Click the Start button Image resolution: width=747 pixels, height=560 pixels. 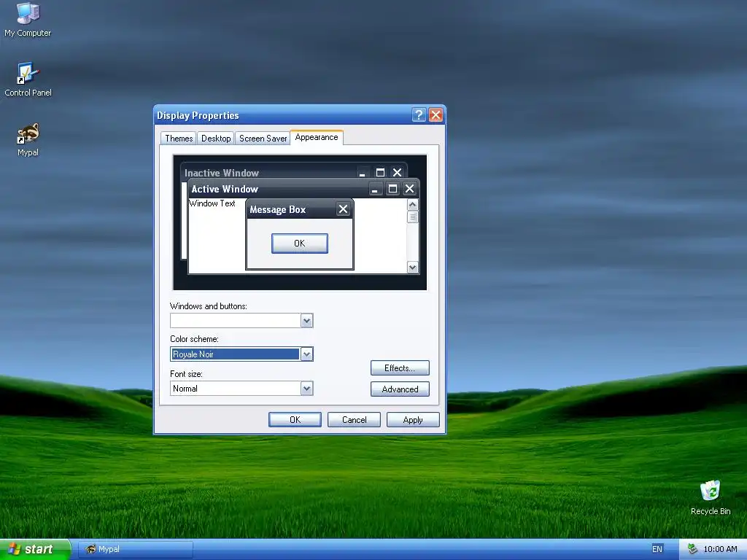(x=35, y=549)
